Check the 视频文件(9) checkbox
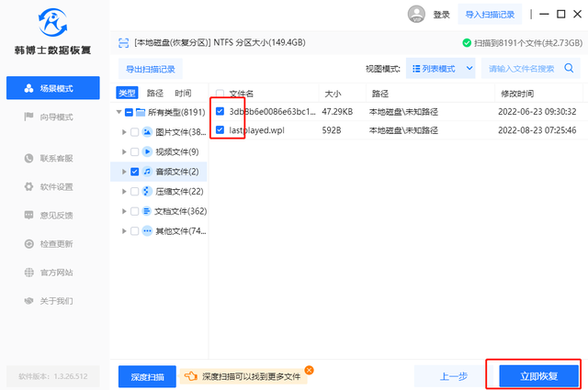Viewport: 588px width, 390px height. pyautogui.click(x=135, y=151)
